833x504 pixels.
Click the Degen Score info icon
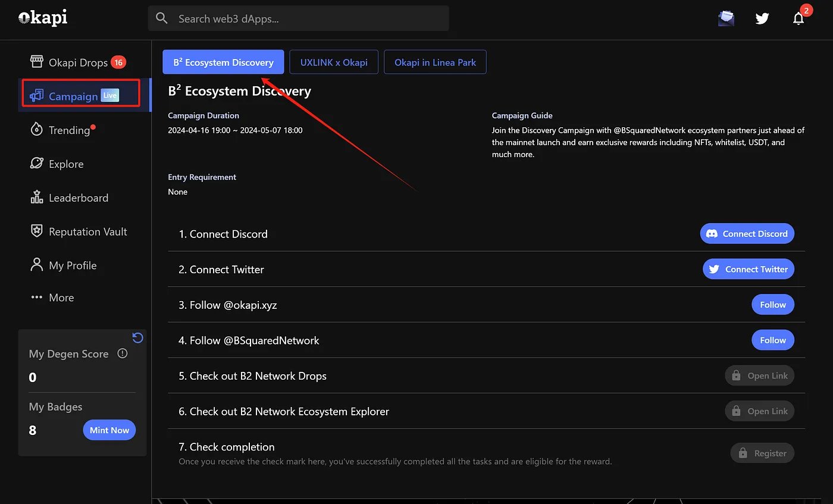click(123, 353)
